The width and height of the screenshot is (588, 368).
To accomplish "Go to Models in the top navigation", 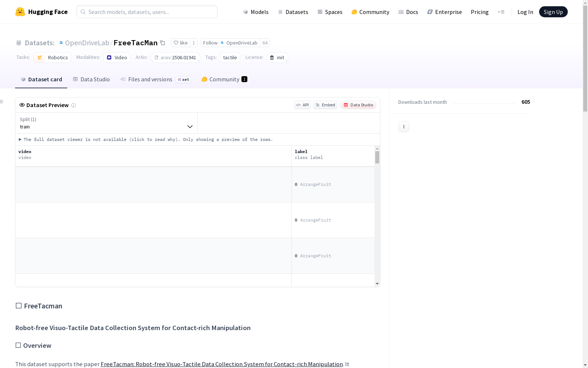I will coord(256,12).
